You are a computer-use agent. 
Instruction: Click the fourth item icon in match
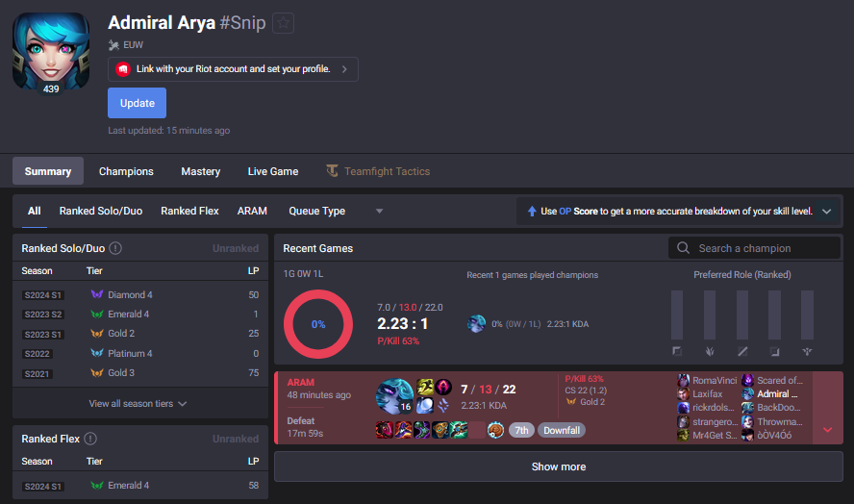440,430
